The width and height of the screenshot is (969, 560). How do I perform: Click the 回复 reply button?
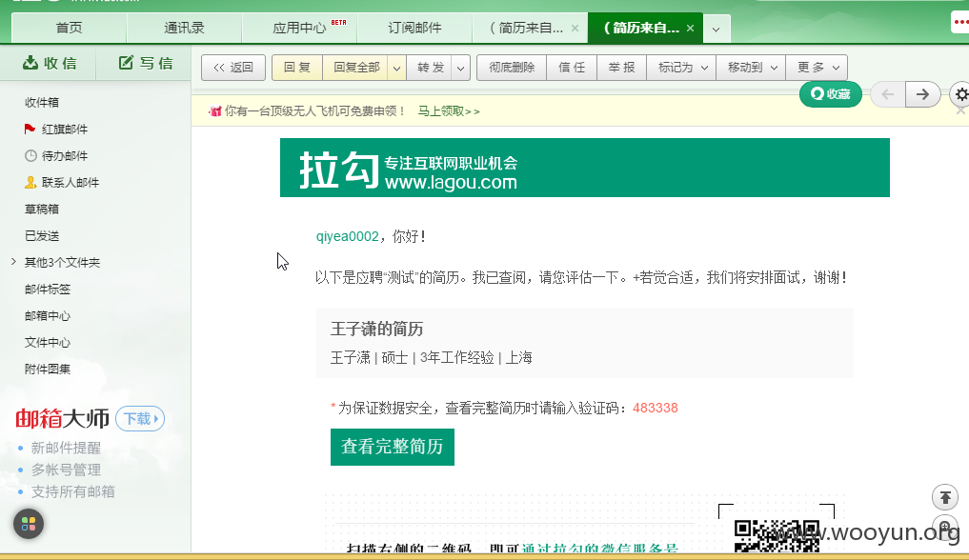tap(296, 68)
